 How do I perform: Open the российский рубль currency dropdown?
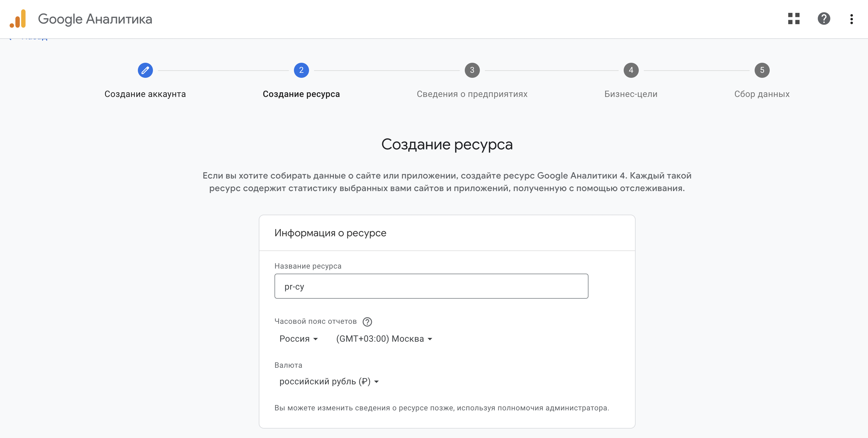tap(329, 382)
